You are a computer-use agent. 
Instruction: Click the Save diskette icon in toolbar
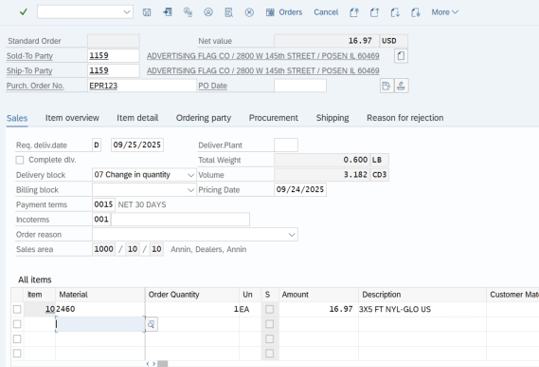pyautogui.click(x=147, y=12)
